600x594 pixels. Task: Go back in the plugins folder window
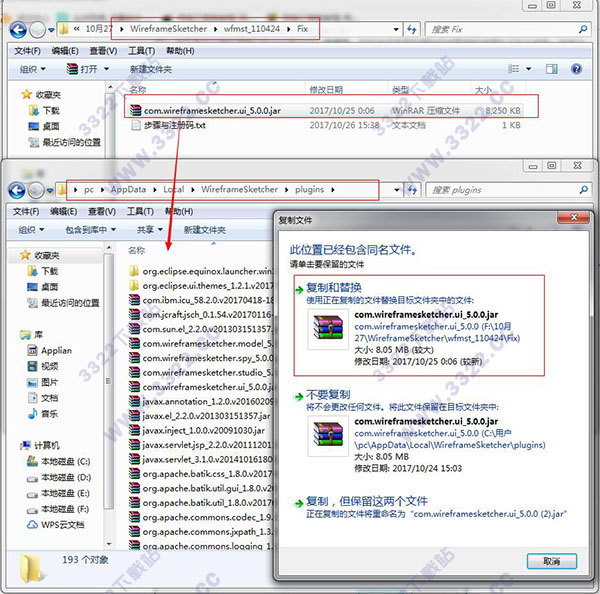coord(17,190)
